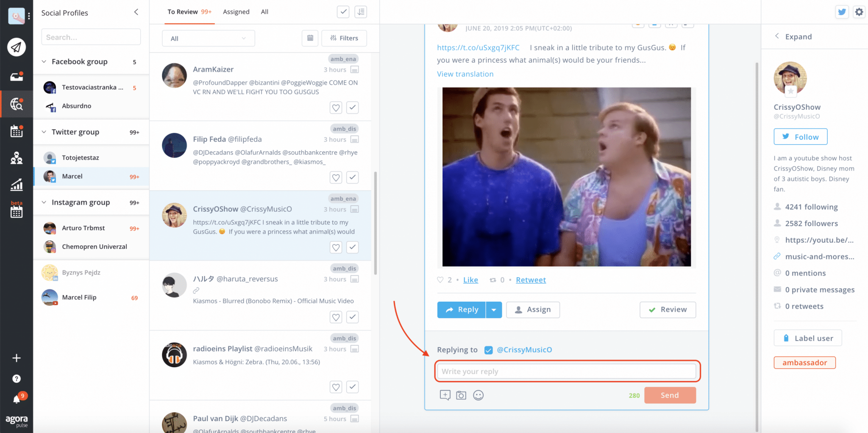Screen dimensions: 868x433
Task: Open the emoji picker in reply box
Action: point(478,395)
